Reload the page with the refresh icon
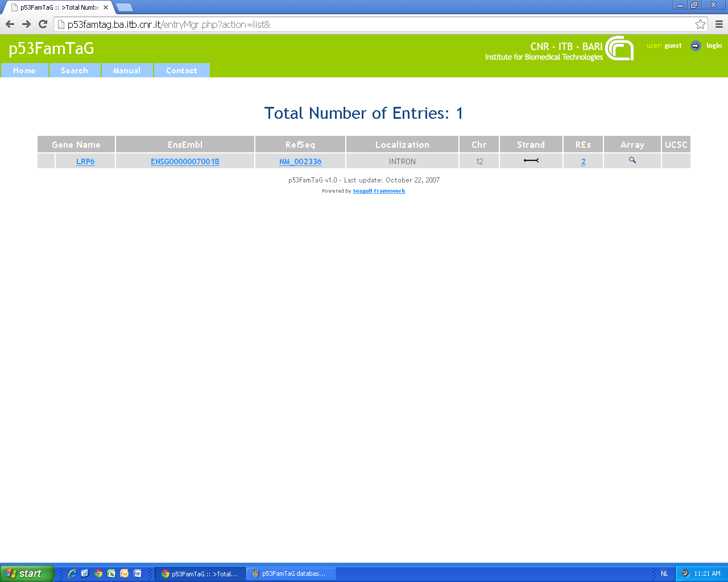 [x=43, y=24]
